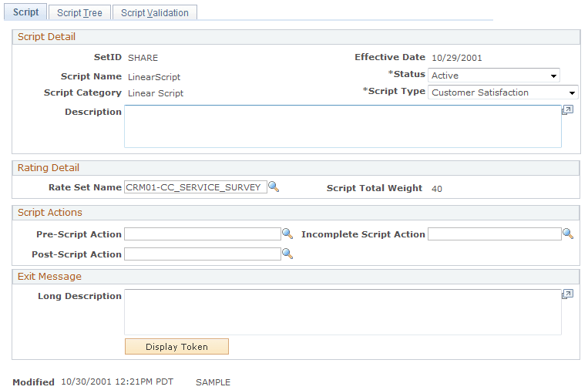Open the Rate Set Name lookup magnifier

274,187
